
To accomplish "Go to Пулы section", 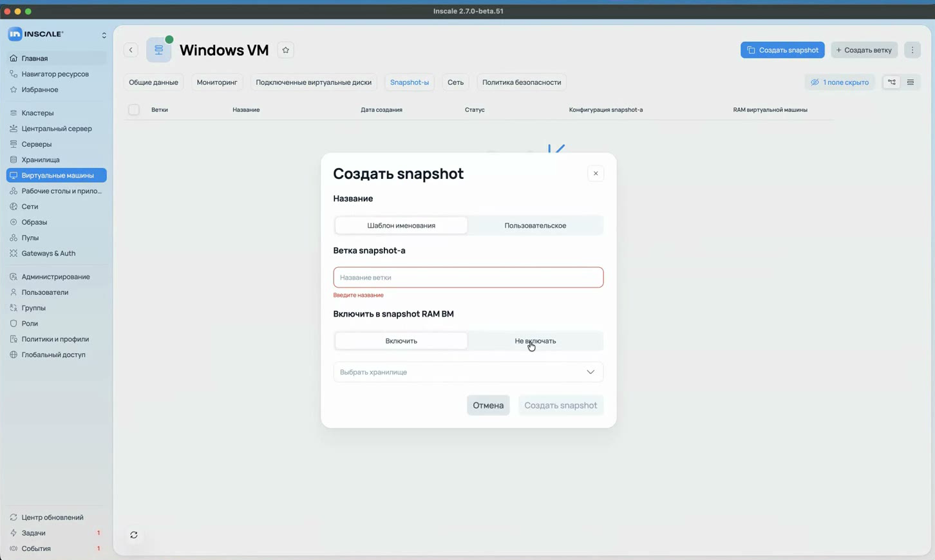I will tap(57, 238).
